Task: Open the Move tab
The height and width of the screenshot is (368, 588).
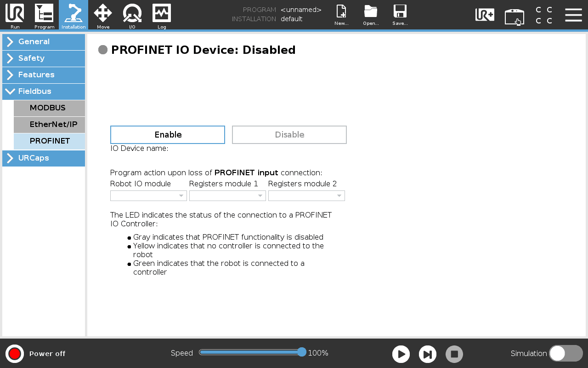Action: coord(103,15)
